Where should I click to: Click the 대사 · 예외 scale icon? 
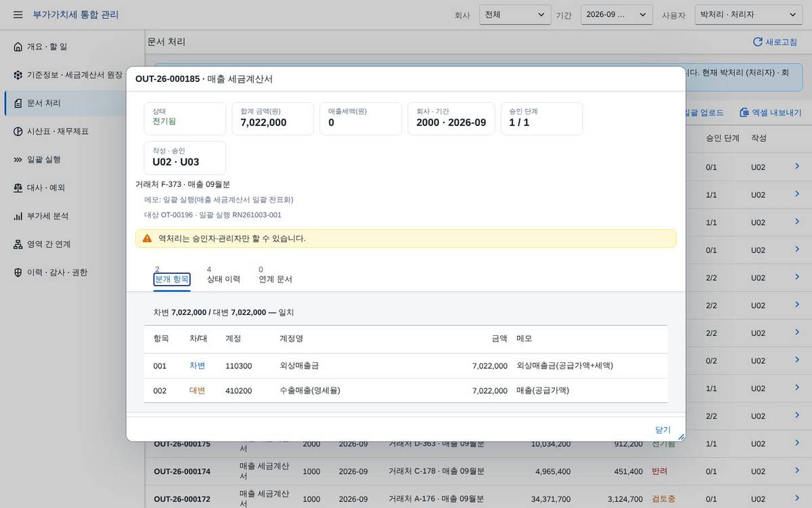pos(18,188)
